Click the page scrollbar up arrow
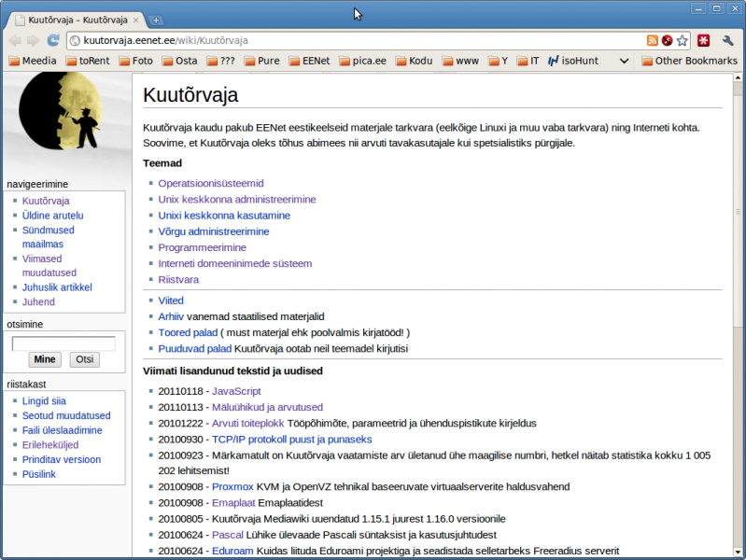 (x=738, y=77)
